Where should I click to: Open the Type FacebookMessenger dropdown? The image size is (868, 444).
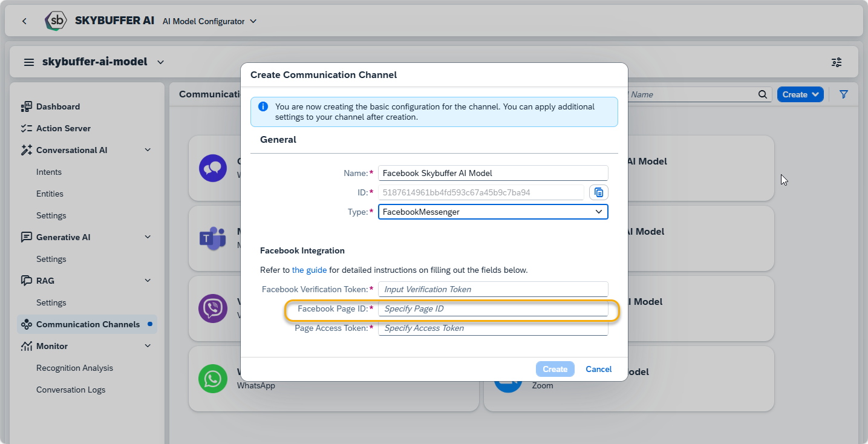point(493,212)
